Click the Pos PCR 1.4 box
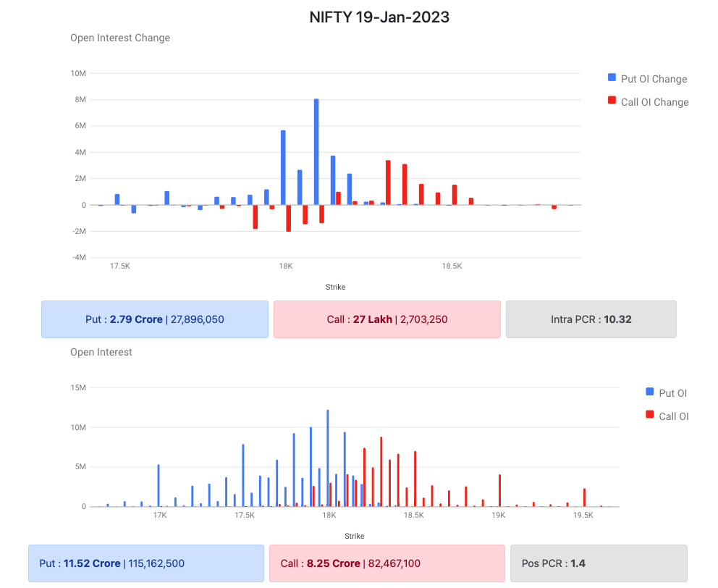Image resolution: width=718 pixels, height=588 pixels. point(599,563)
